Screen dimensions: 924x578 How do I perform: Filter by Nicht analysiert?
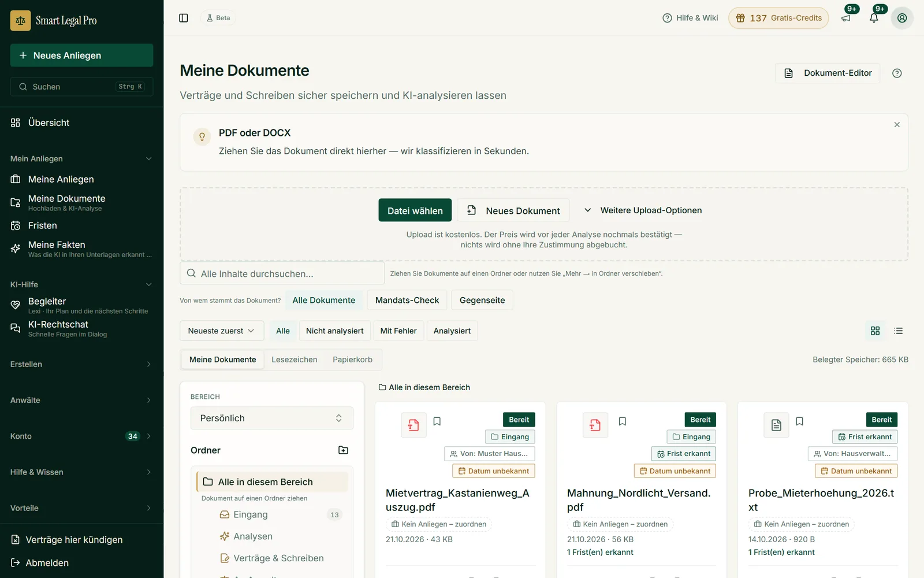(335, 331)
